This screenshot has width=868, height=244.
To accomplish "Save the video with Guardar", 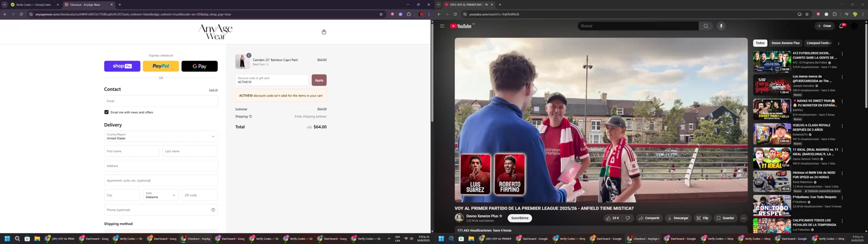I will [x=725, y=218].
